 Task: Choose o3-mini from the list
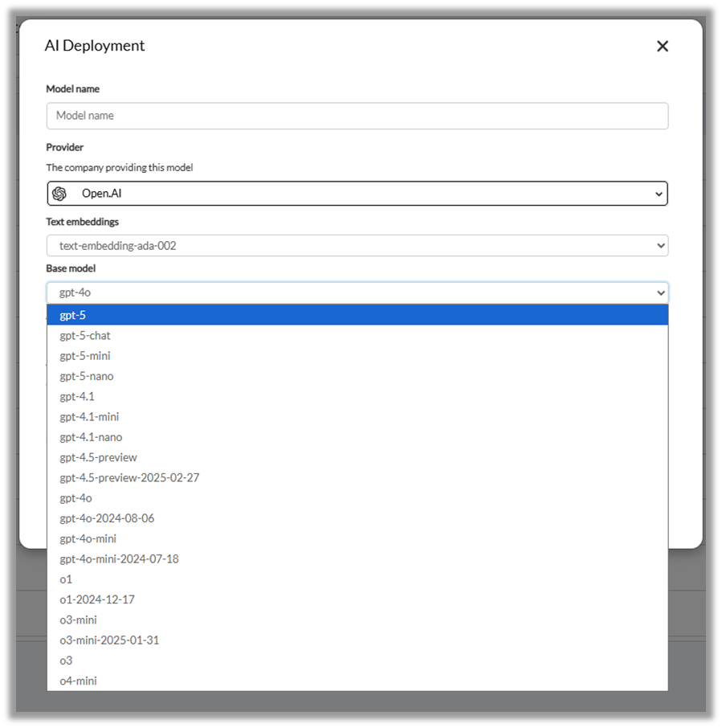click(x=357, y=620)
